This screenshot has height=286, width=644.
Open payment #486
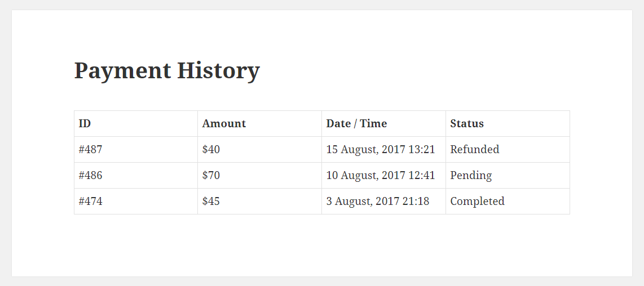pos(90,175)
